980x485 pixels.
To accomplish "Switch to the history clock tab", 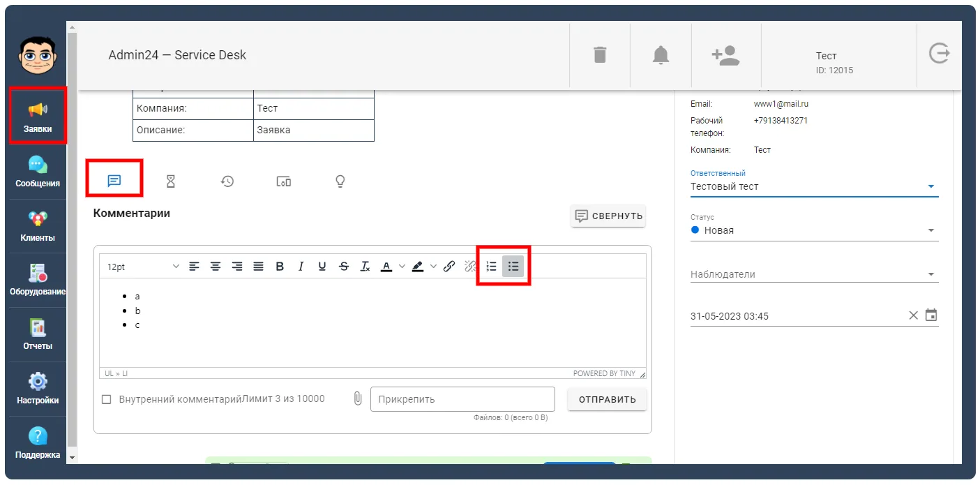I will [227, 181].
